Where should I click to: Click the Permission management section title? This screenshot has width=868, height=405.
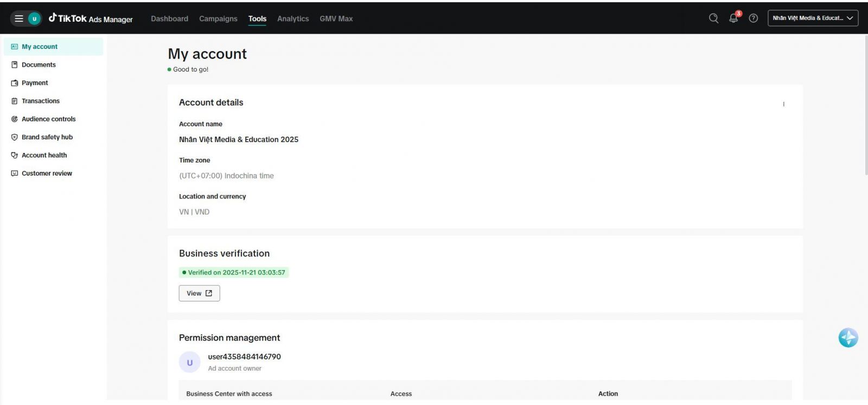229,338
